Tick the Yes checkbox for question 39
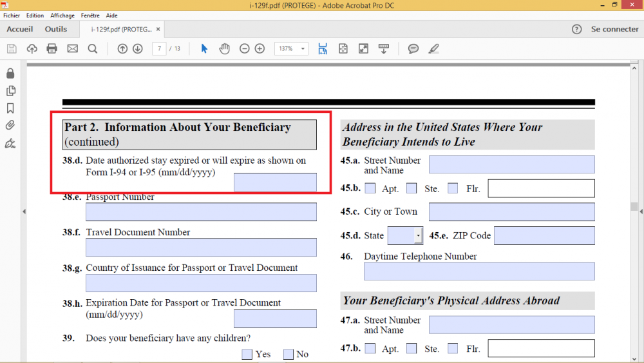 click(247, 354)
